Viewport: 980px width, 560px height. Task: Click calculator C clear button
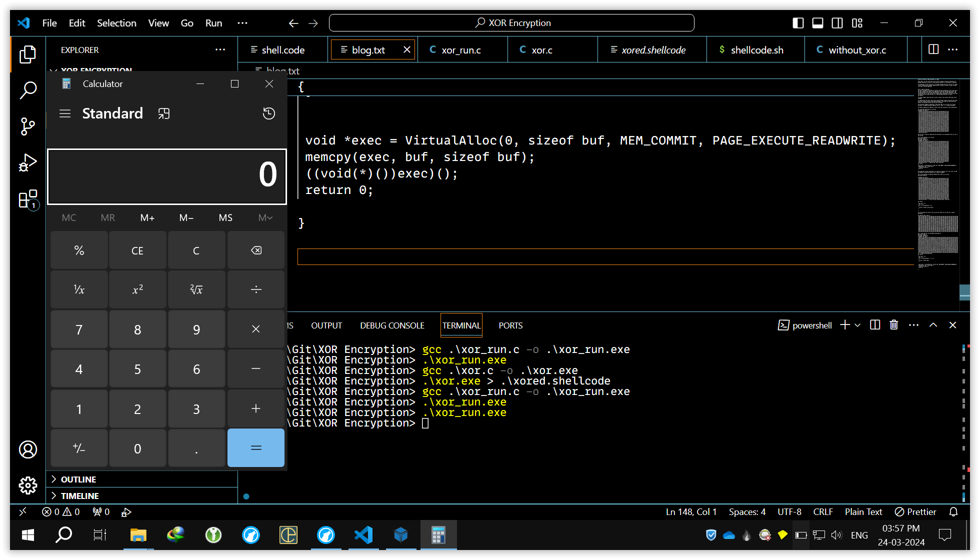[196, 250]
